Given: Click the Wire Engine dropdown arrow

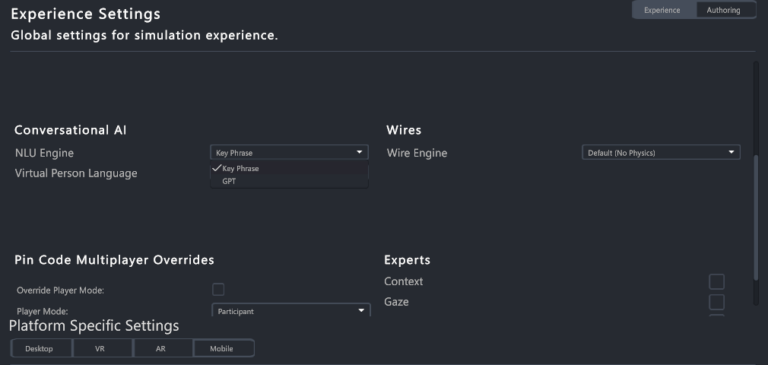Looking at the screenshot, I should [731, 152].
